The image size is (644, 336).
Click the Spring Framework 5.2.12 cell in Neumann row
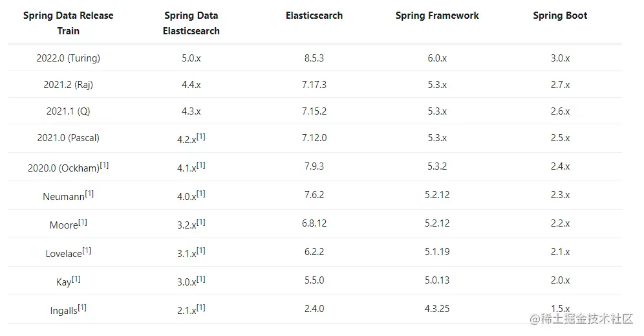click(x=437, y=194)
